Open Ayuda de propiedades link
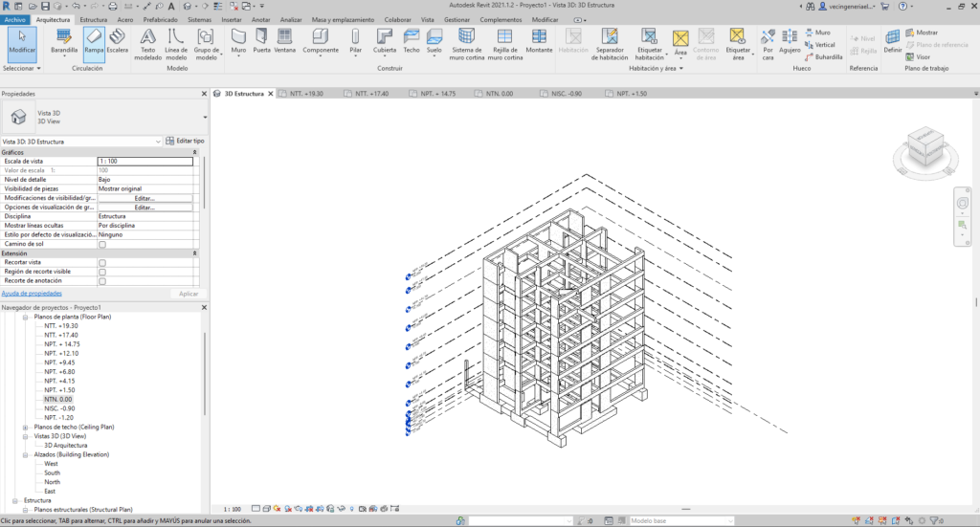 [x=32, y=294]
